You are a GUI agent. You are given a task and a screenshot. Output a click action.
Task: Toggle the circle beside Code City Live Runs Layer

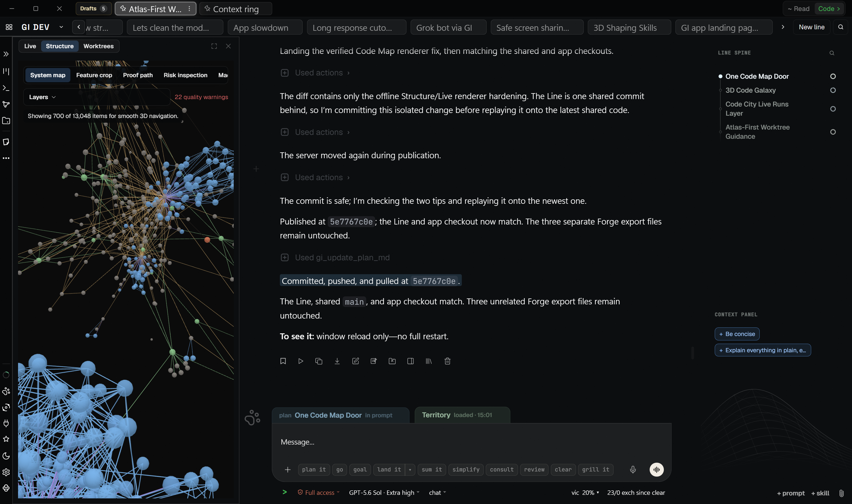833,109
